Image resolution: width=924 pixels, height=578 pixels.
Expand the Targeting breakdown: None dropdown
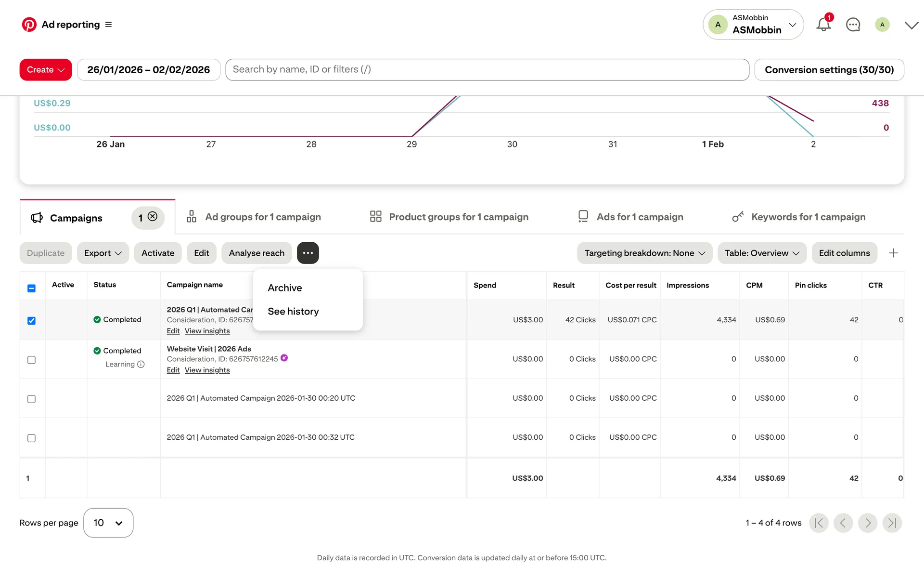coord(644,253)
